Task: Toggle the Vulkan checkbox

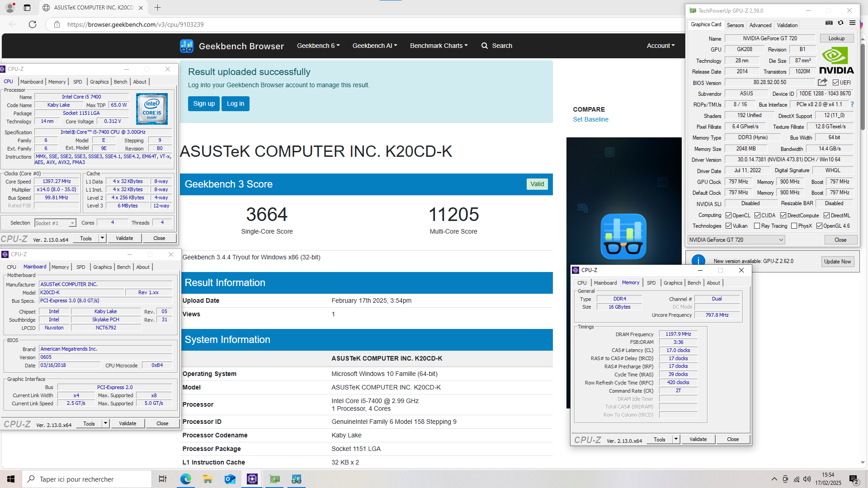Action: [728, 226]
